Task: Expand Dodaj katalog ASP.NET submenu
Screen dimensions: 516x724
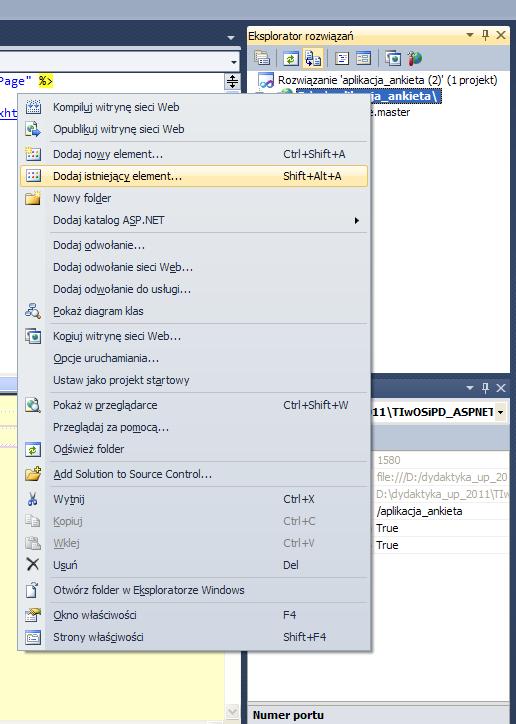Action: tap(194, 220)
